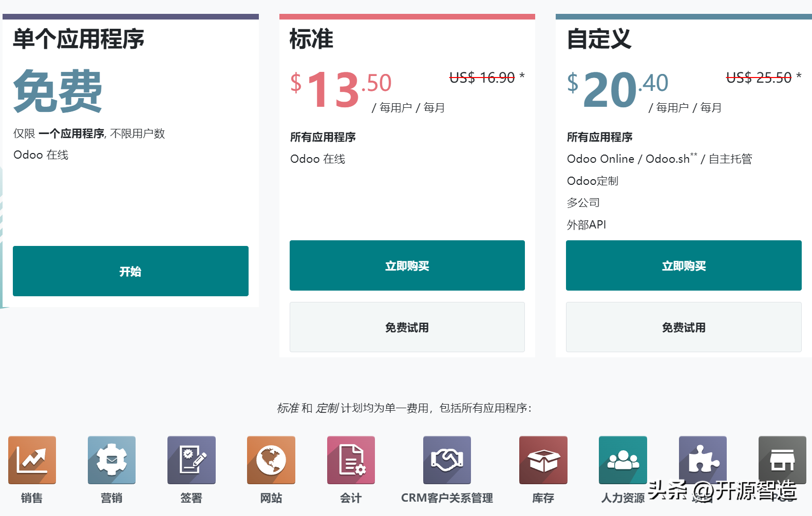This screenshot has height=516, width=812.
Task: Open the 人力资源 people icon
Action: tap(623, 460)
